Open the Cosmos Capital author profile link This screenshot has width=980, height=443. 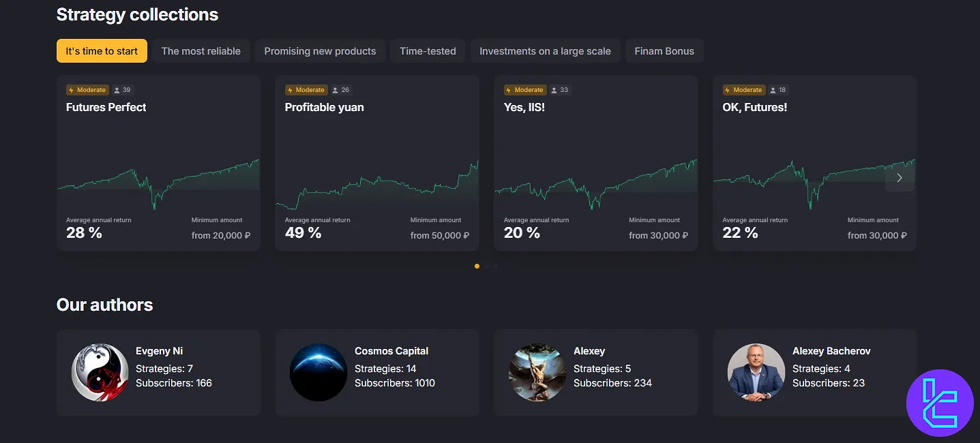[x=391, y=351]
